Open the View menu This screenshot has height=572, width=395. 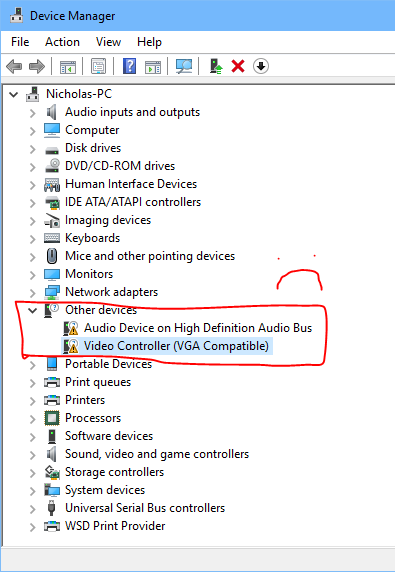108,42
